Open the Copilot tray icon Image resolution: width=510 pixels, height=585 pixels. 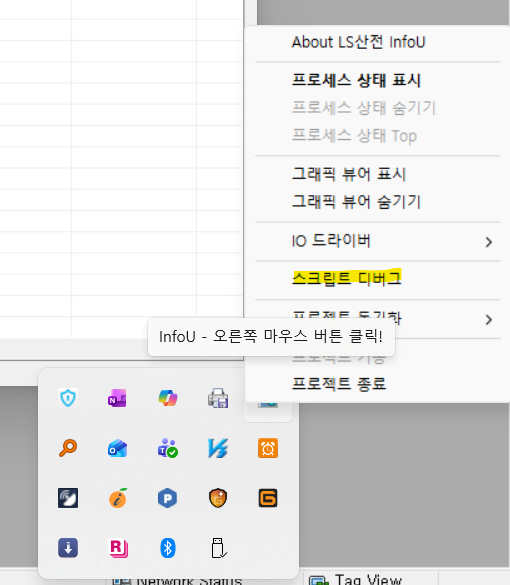point(168,398)
